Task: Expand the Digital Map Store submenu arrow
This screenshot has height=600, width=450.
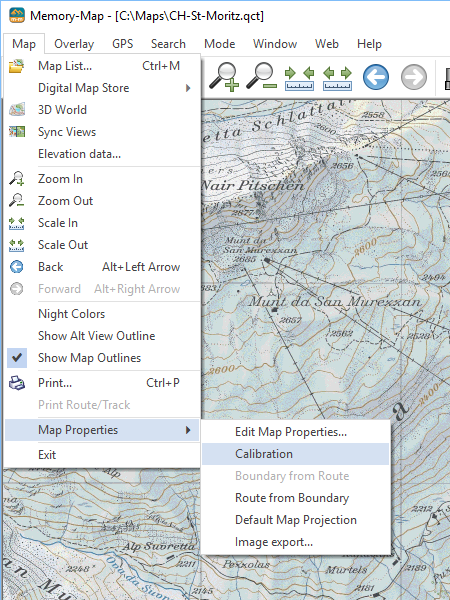Action: point(188,88)
